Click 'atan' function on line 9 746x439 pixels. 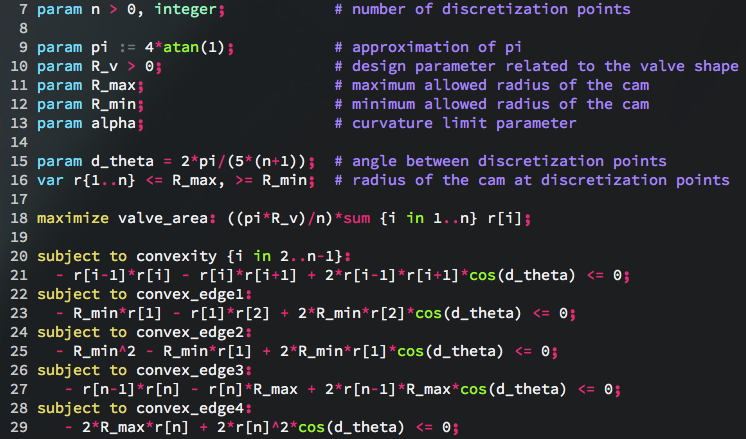click(181, 48)
